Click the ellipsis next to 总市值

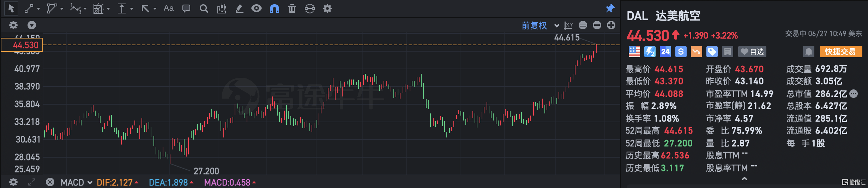(x=854, y=94)
